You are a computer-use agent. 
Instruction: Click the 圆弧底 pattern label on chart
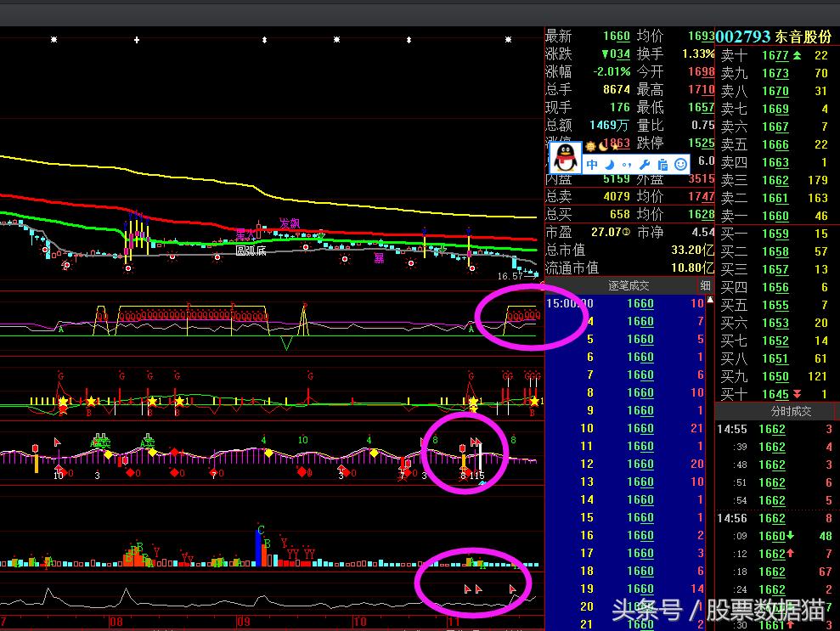click(251, 251)
